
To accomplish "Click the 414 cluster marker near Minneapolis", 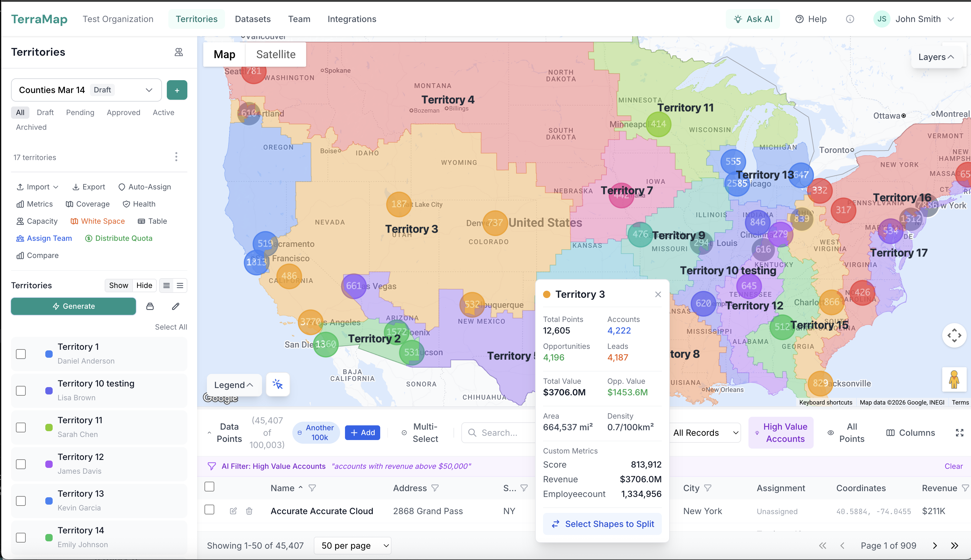I will point(658,124).
